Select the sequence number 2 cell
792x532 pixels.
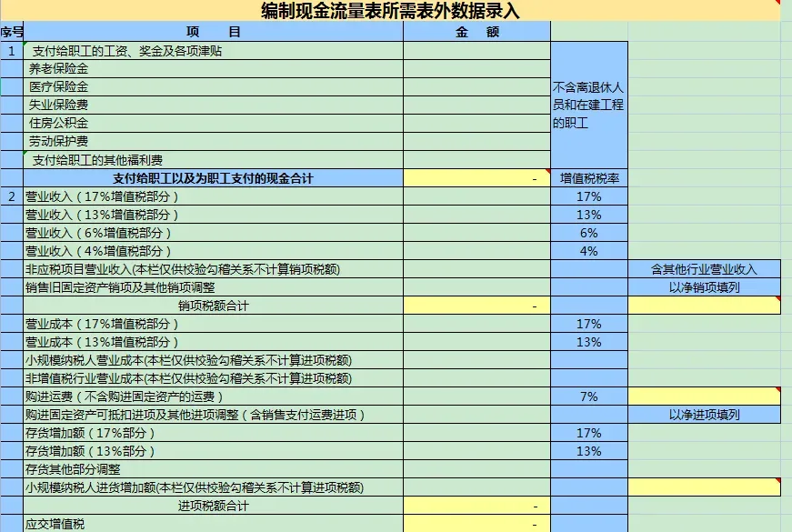(x=12, y=196)
